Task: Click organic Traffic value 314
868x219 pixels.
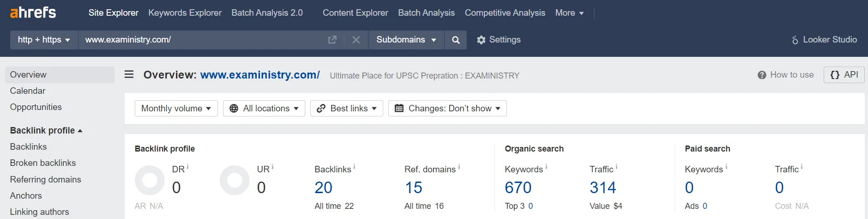Action: tap(603, 188)
